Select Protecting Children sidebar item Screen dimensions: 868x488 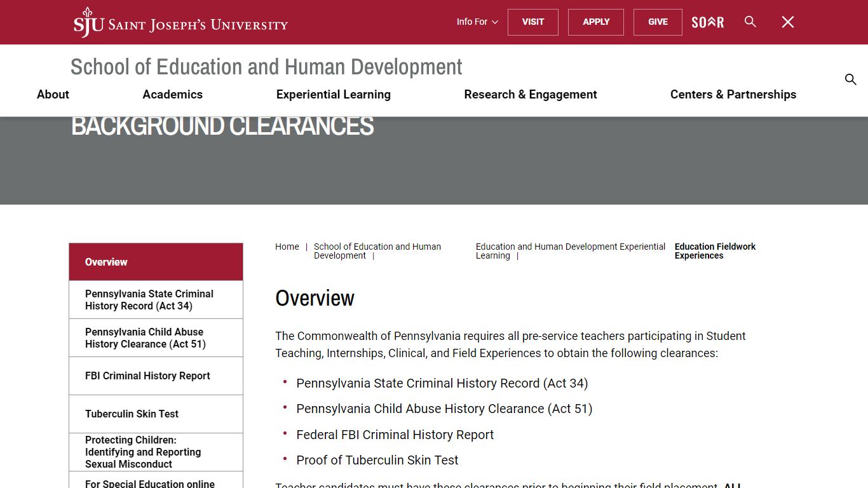156,452
